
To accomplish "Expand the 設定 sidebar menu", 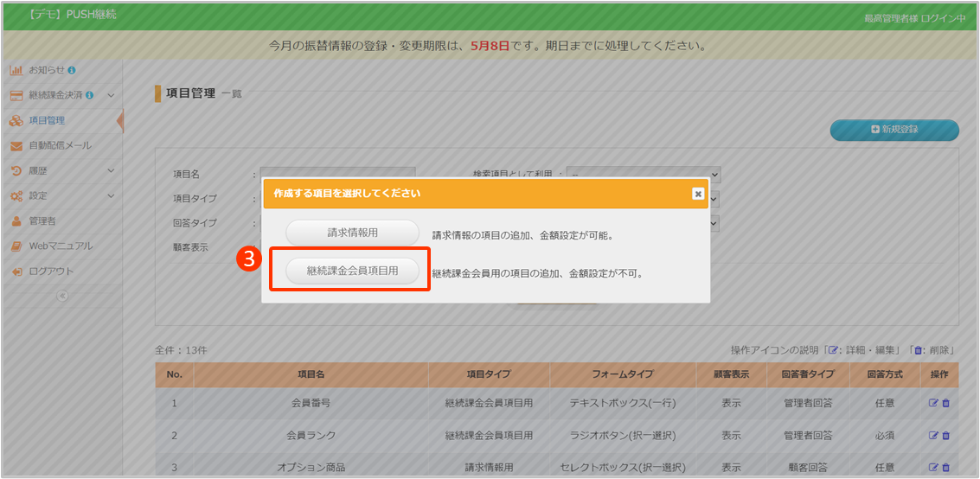I will coord(111,195).
